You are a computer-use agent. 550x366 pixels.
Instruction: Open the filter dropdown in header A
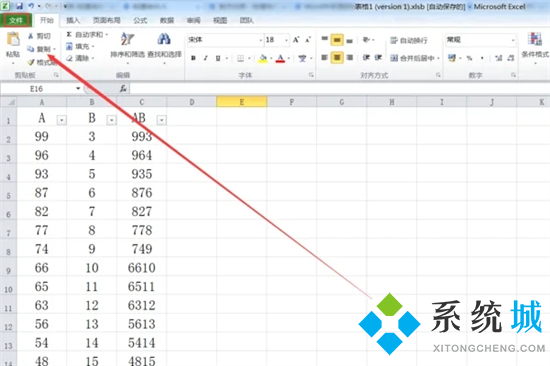(x=62, y=120)
